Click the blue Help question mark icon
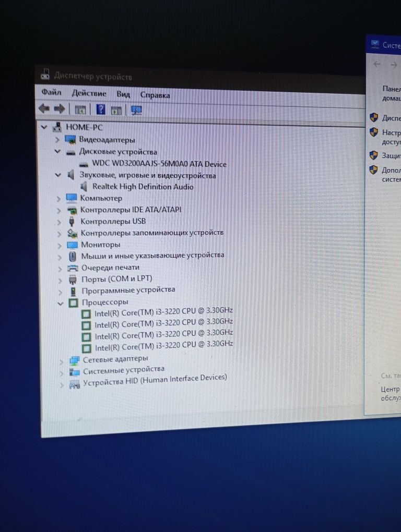401x532 pixels. [101, 109]
